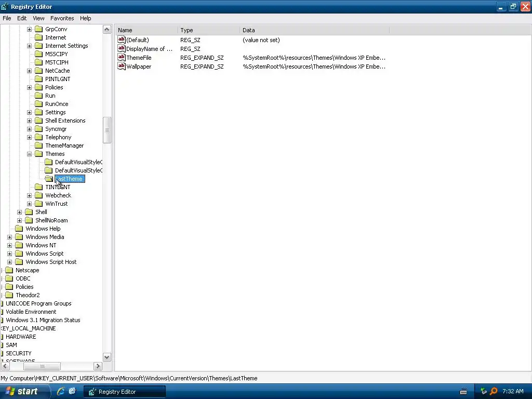Click the Internet key folder icon

38,37
